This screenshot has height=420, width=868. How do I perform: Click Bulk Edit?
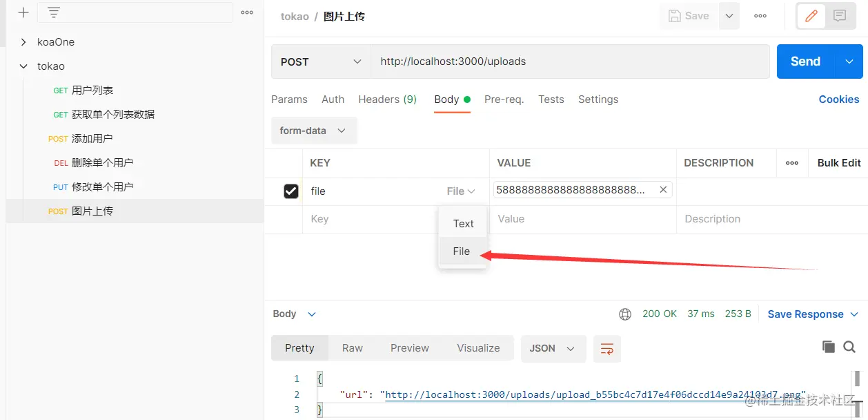(x=839, y=163)
